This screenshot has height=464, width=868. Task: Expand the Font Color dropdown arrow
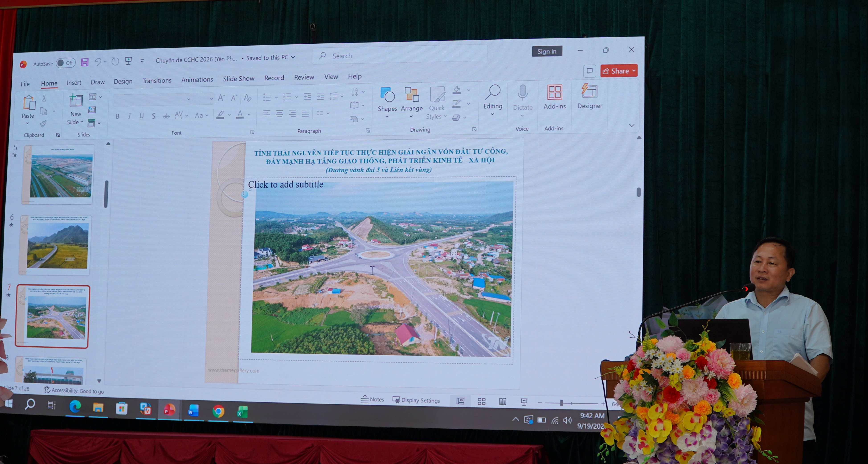[249, 114]
